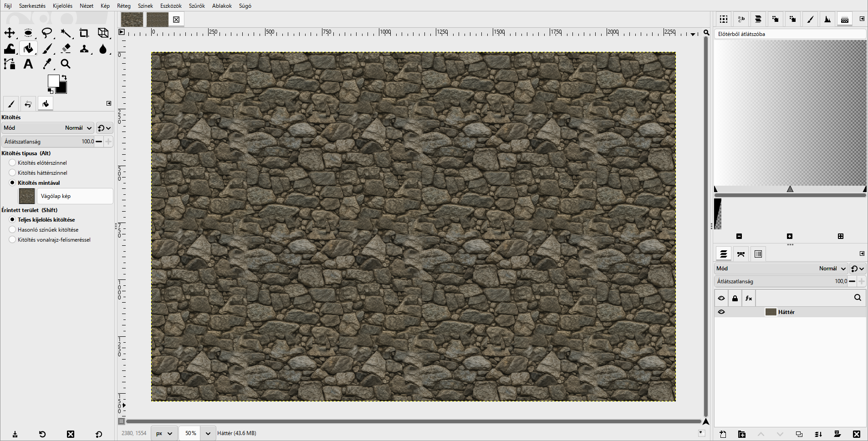Open the Réteg menu
This screenshot has width=868, height=441.
[123, 6]
